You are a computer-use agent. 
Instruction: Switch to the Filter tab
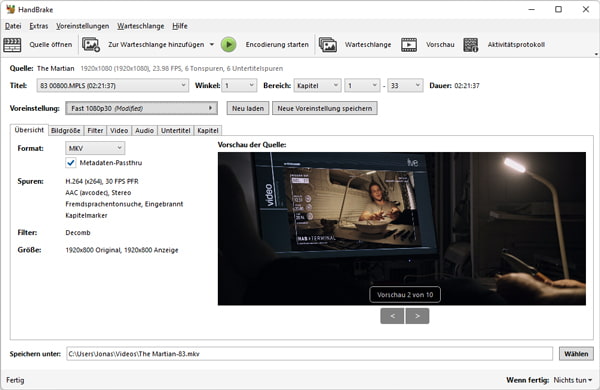point(95,131)
